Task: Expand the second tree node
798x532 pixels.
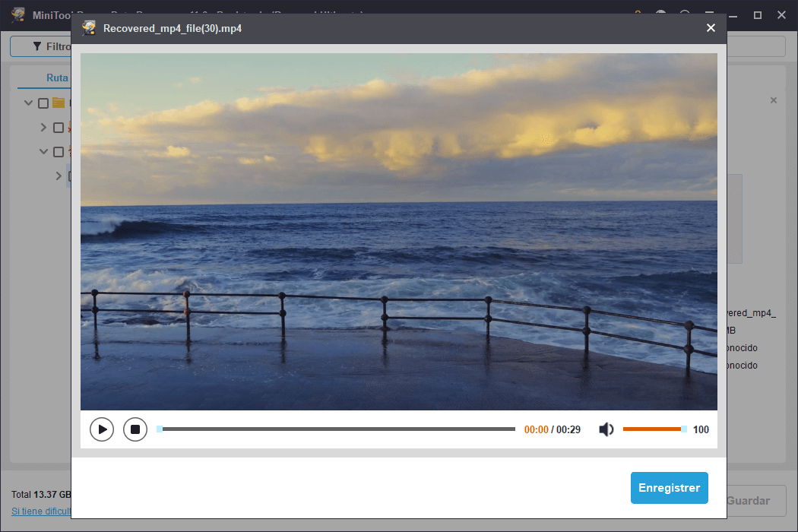Action: (x=44, y=128)
